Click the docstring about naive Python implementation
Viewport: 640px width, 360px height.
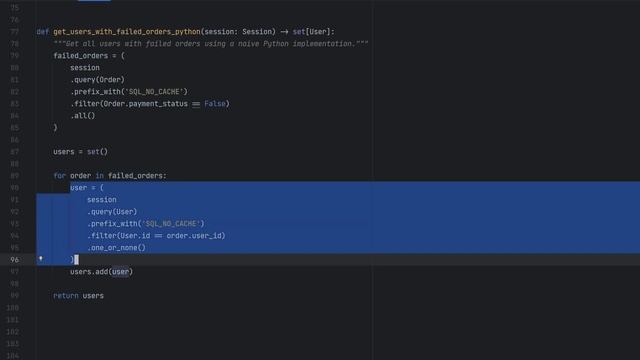click(x=211, y=44)
